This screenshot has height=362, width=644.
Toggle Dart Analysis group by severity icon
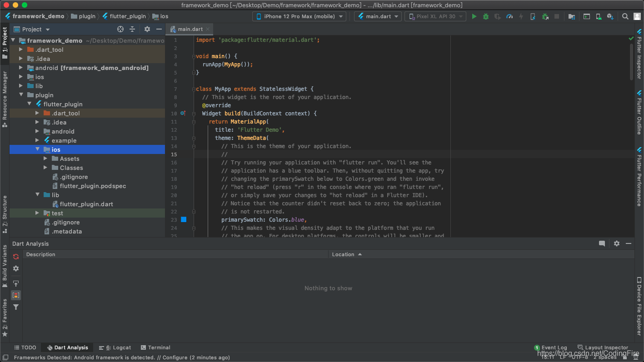16,295
